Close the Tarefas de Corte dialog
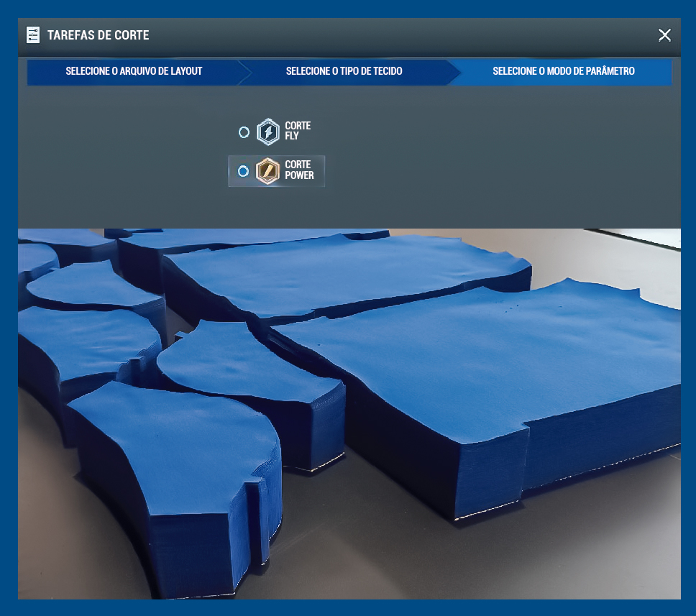 (664, 35)
